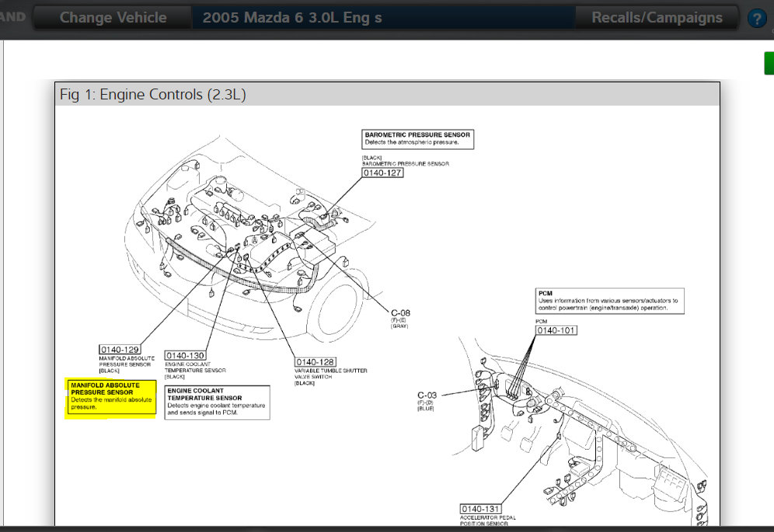Click the Barometric Pressure Sensor description box
774x532 pixels.
coord(417,139)
